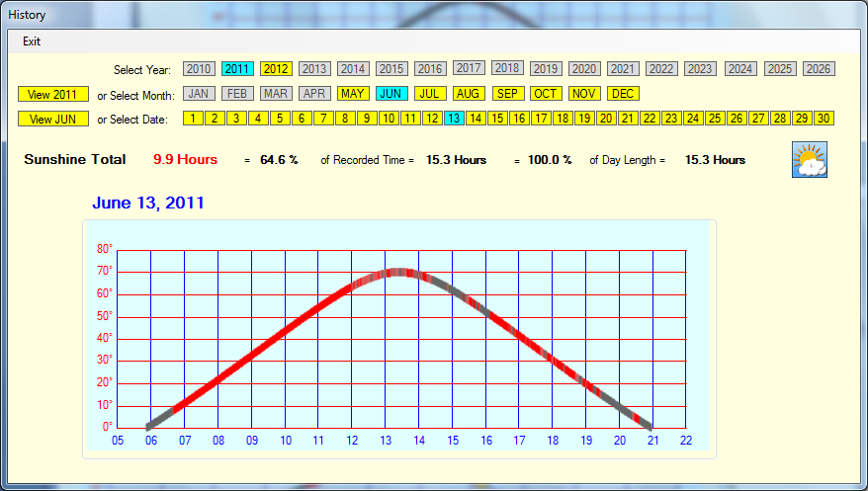Screen dimensions: 868x491
Task: Pick date 7
Action: click(324, 119)
